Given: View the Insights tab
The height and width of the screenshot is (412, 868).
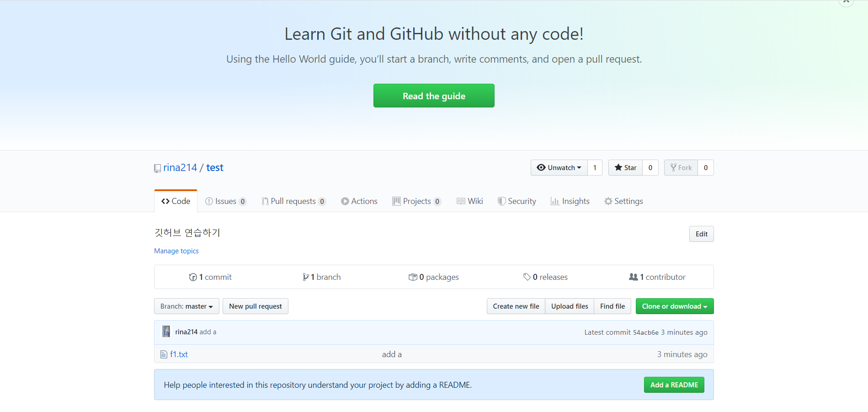Looking at the screenshot, I should click(570, 201).
